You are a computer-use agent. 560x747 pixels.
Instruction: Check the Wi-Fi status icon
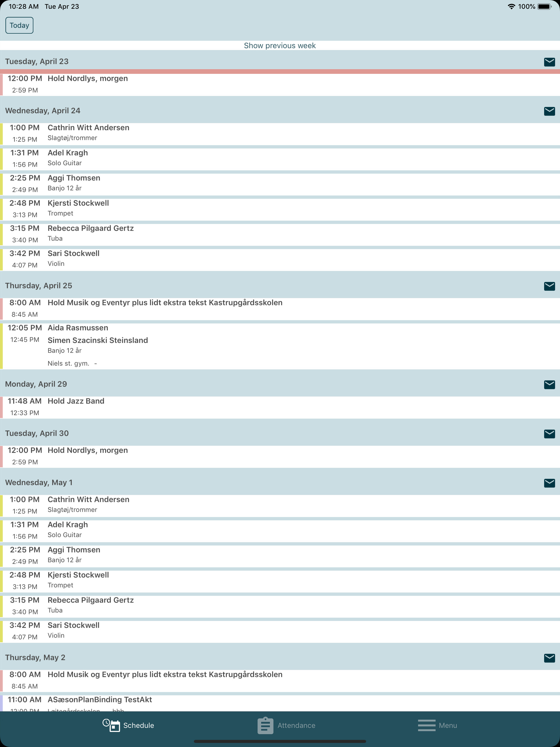click(511, 6)
